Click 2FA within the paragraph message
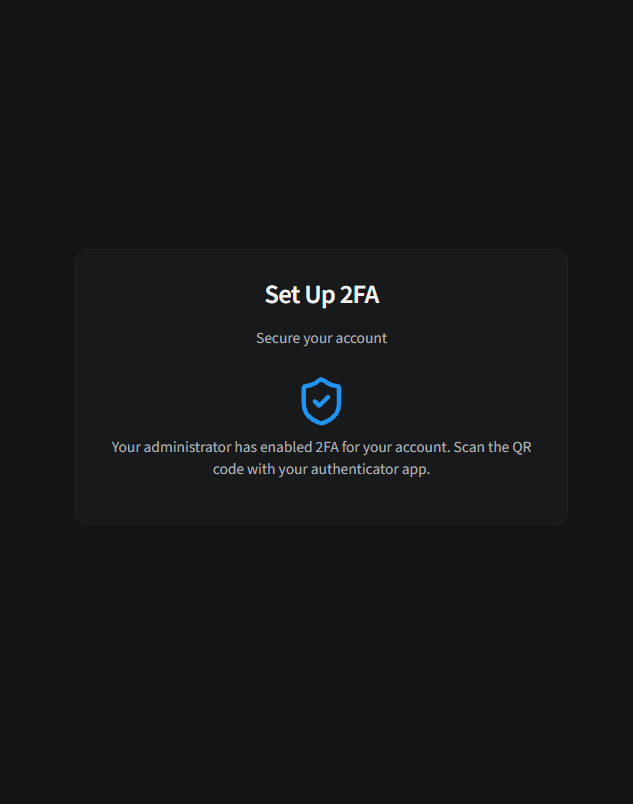The image size is (633, 804). coord(327,447)
